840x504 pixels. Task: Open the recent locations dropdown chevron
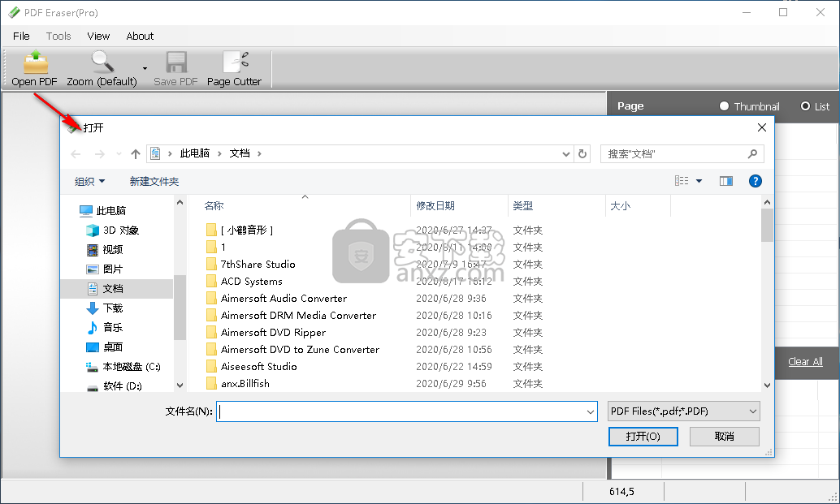tap(119, 154)
